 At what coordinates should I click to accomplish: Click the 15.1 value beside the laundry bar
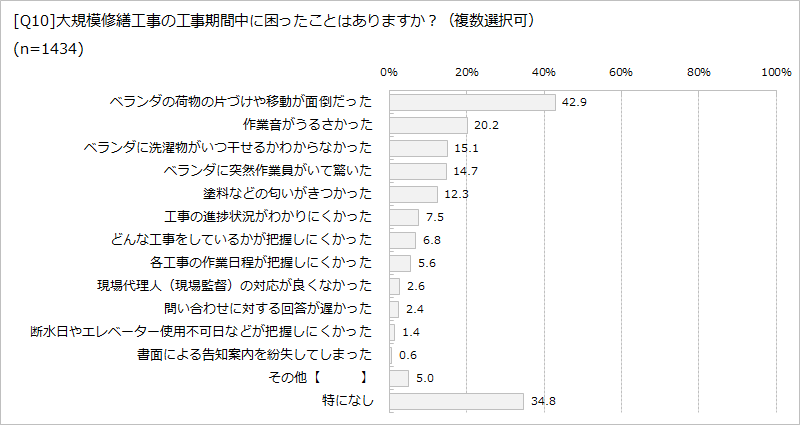(x=461, y=148)
